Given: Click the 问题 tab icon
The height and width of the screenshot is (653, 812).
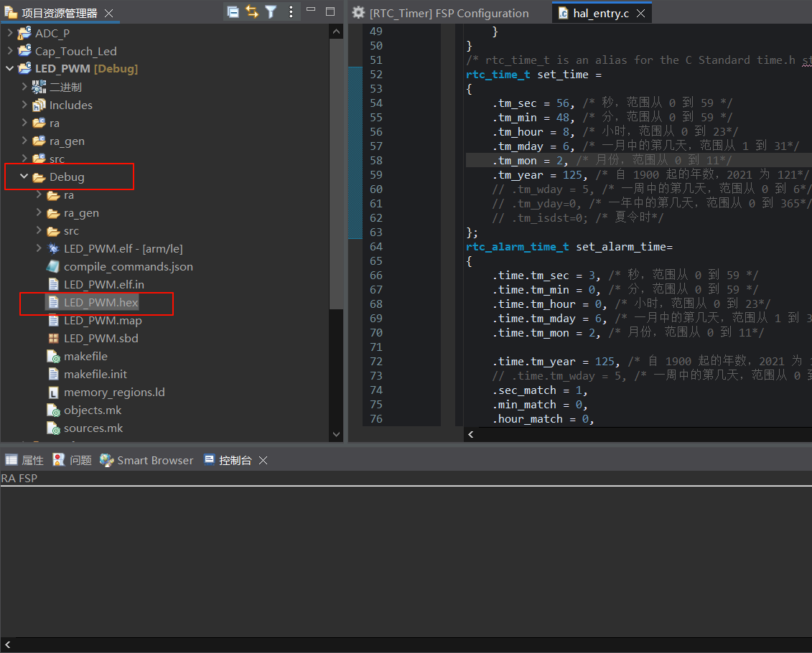Looking at the screenshot, I should click(x=59, y=459).
